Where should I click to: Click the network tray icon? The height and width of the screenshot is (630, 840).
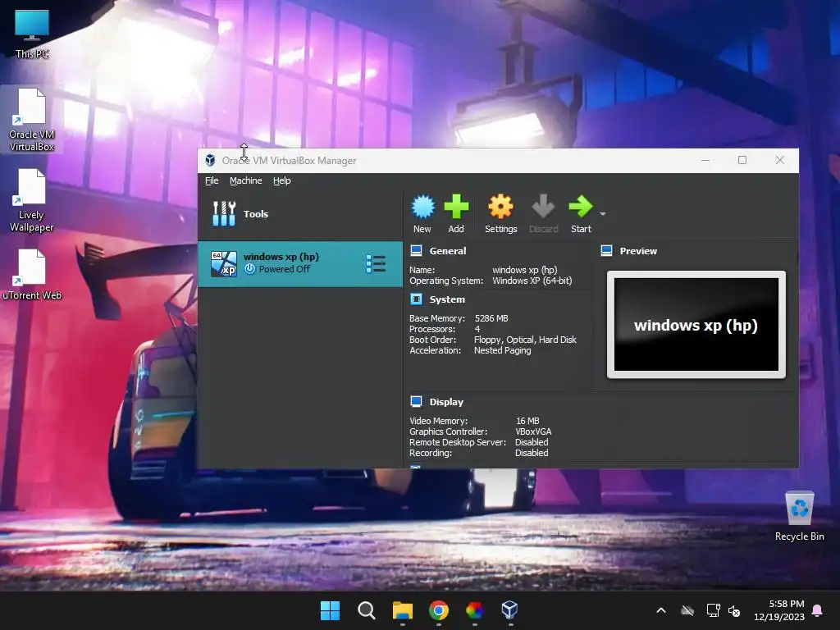pos(713,610)
